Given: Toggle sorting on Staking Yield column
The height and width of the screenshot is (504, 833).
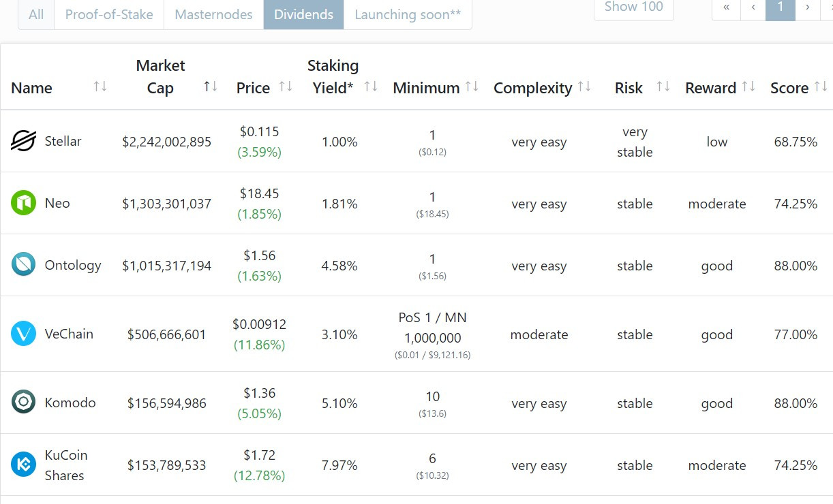Looking at the screenshot, I should [371, 86].
